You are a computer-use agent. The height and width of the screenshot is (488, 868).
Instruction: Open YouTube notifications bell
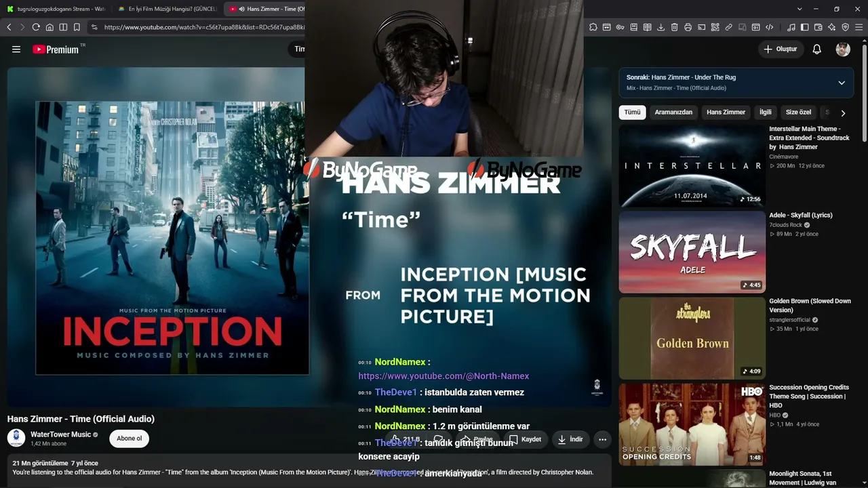point(817,49)
